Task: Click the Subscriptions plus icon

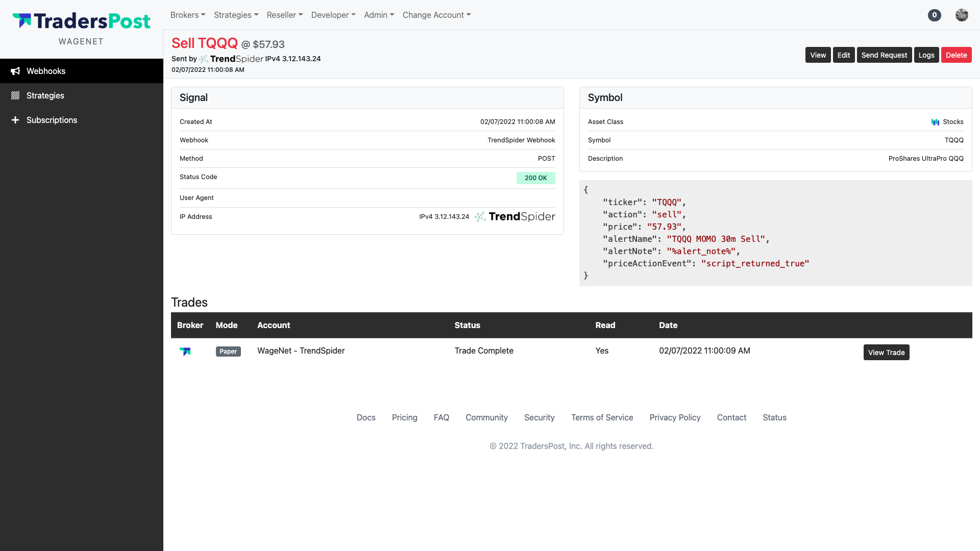Action: [x=15, y=120]
